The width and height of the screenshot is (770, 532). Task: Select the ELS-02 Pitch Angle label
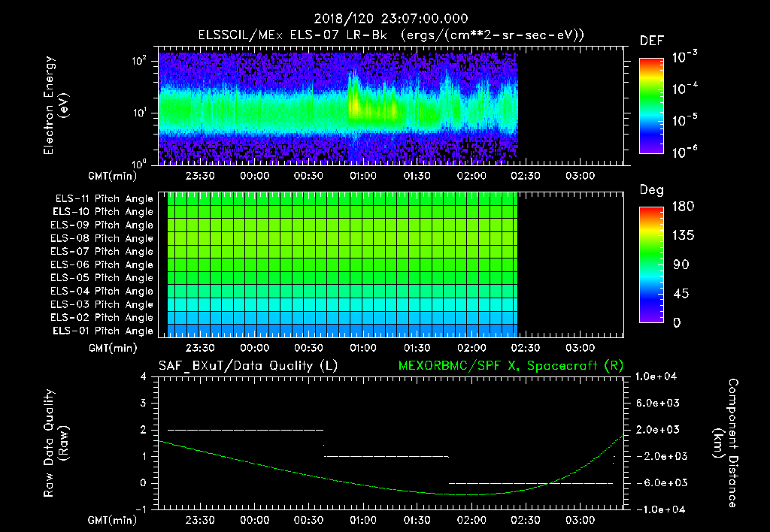102,318
